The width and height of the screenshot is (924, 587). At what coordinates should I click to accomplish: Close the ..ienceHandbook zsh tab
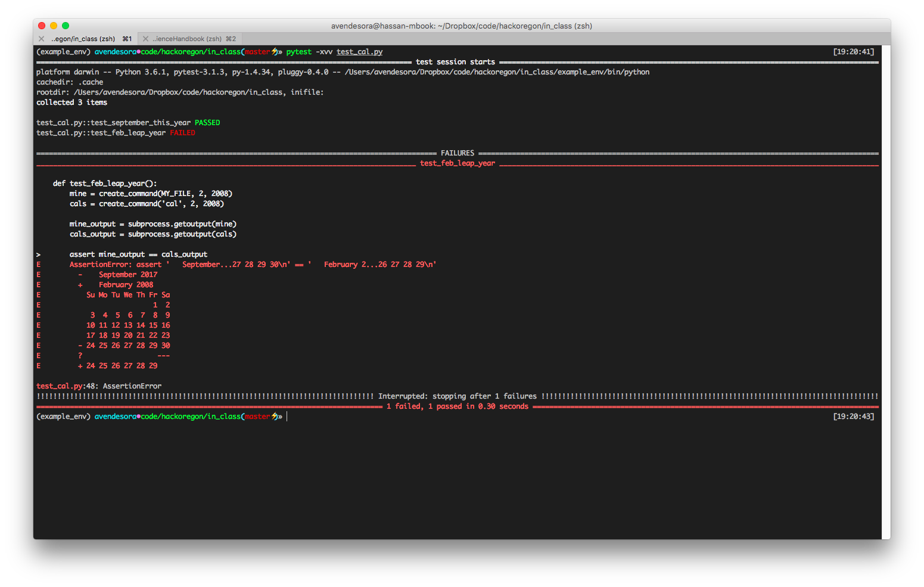pos(145,39)
